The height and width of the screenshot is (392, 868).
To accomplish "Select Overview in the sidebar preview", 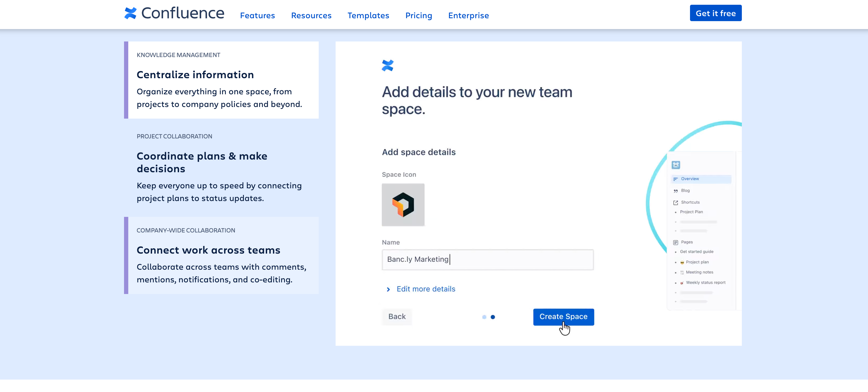I will tap(701, 179).
